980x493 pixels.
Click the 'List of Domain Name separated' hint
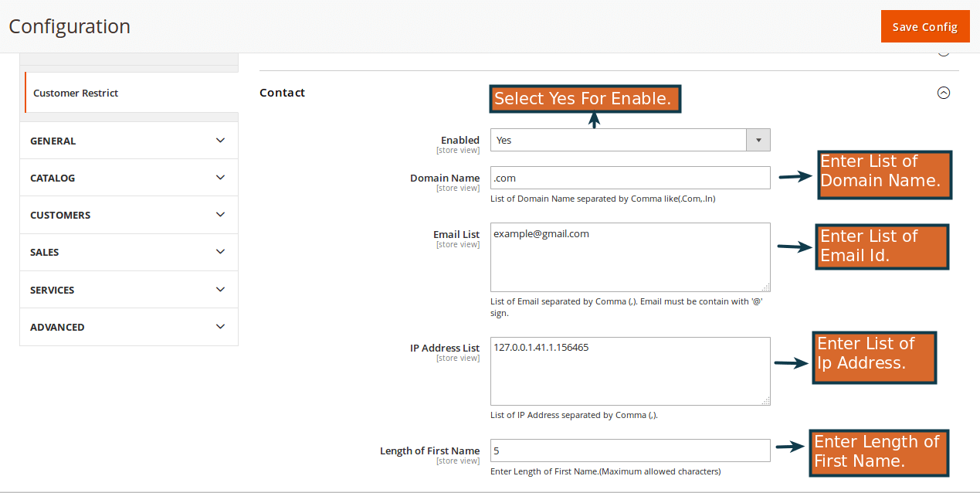point(603,199)
